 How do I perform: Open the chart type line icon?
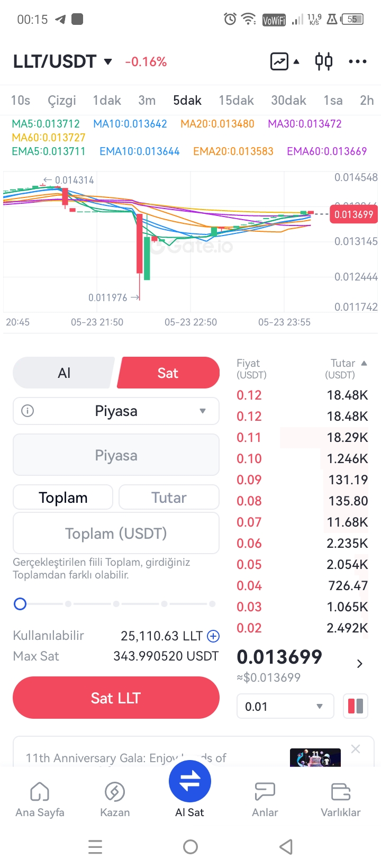[279, 61]
